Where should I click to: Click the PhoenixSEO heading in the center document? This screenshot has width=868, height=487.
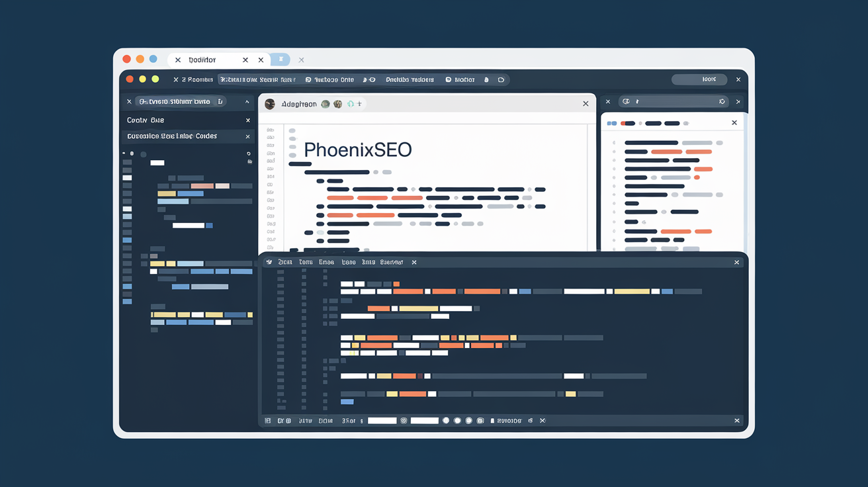click(357, 150)
